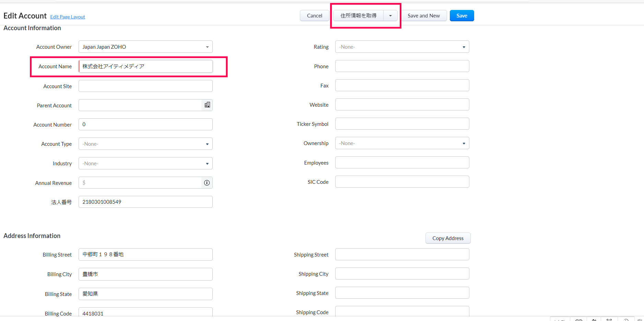The height and width of the screenshot is (321, 644).
Task: Click the Cancel button
Action: [314, 16]
